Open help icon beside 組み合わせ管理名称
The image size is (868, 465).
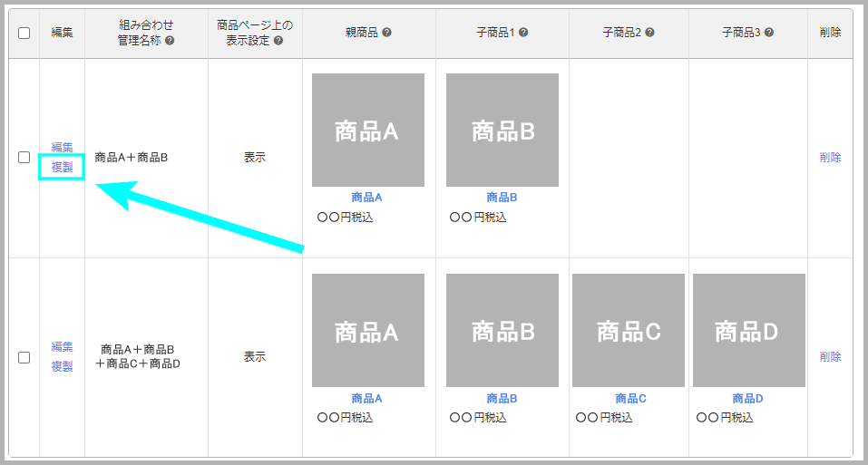pos(170,41)
